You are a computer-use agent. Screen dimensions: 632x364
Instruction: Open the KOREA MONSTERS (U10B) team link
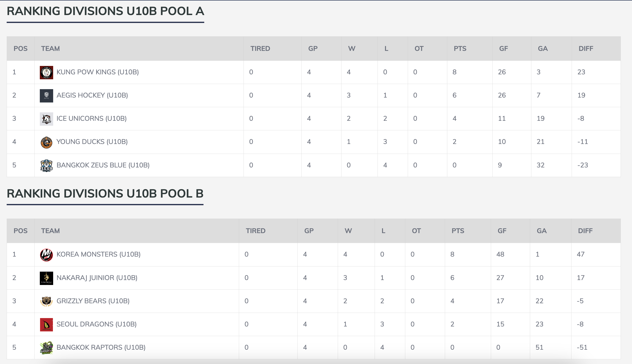tap(98, 255)
